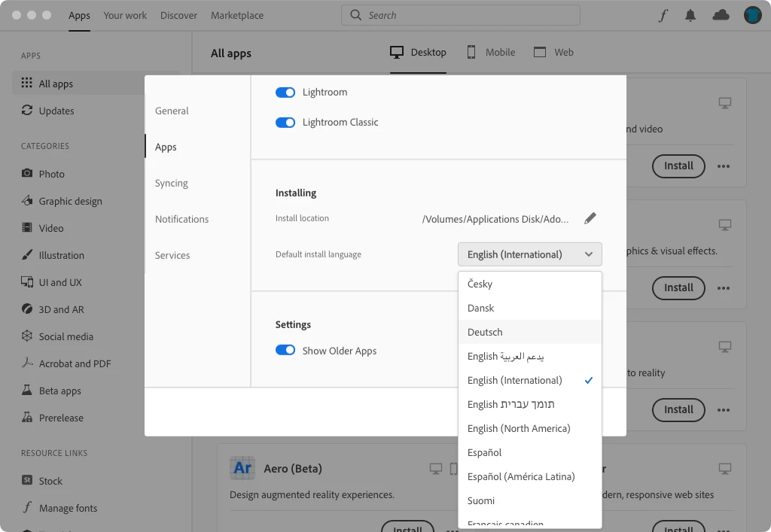Viewport: 771px width, 532px height.
Task: Choose English Hebrew-supported option
Action: tap(529, 404)
